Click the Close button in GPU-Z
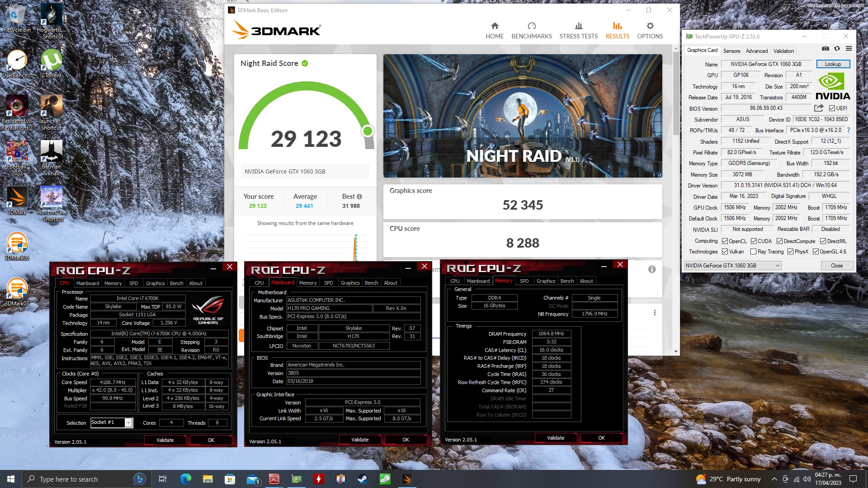The image size is (868, 488). pos(837,266)
